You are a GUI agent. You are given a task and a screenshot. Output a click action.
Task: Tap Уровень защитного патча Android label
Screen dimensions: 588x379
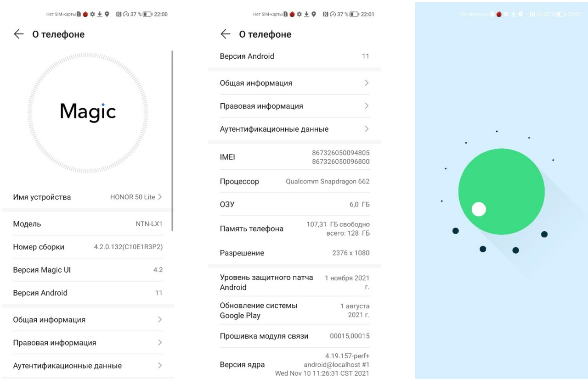coord(266,282)
